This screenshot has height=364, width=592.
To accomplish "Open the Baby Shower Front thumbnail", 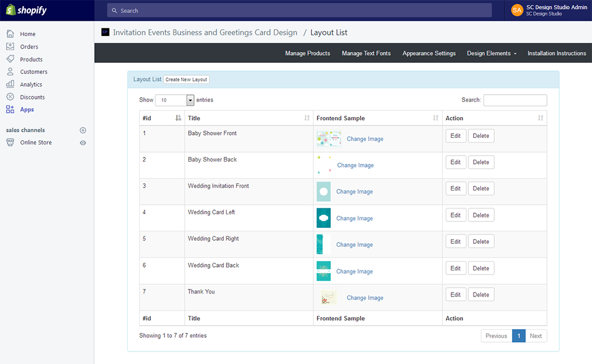I will point(329,139).
